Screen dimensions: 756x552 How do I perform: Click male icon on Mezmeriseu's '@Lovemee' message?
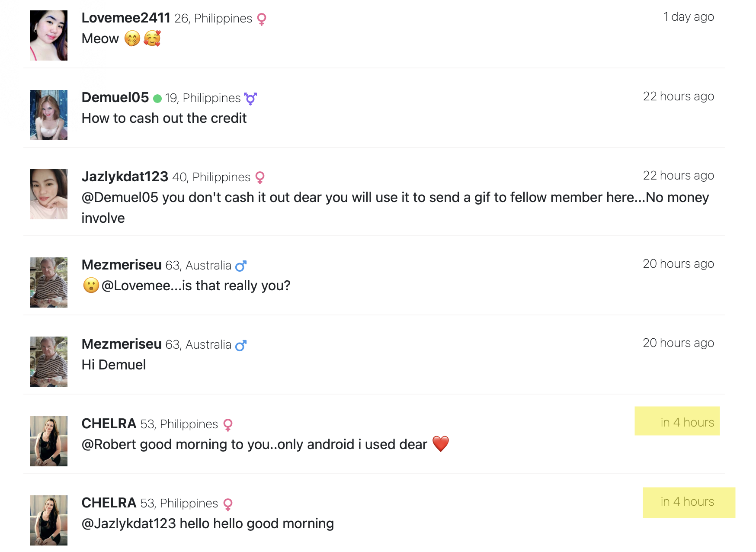tap(241, 266)
